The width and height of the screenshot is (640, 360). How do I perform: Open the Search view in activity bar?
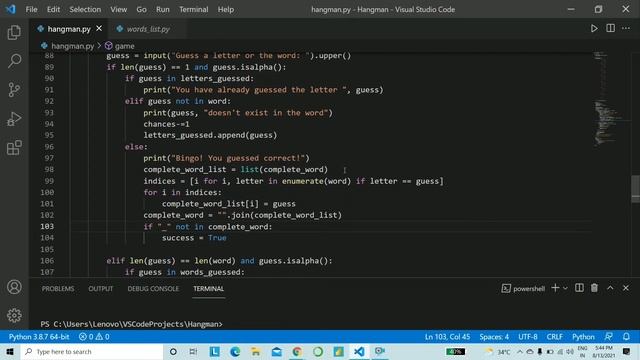point(14,61)
